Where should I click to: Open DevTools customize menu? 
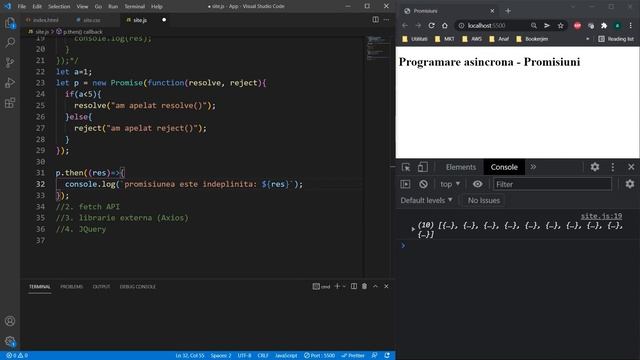tap(613, 167)
